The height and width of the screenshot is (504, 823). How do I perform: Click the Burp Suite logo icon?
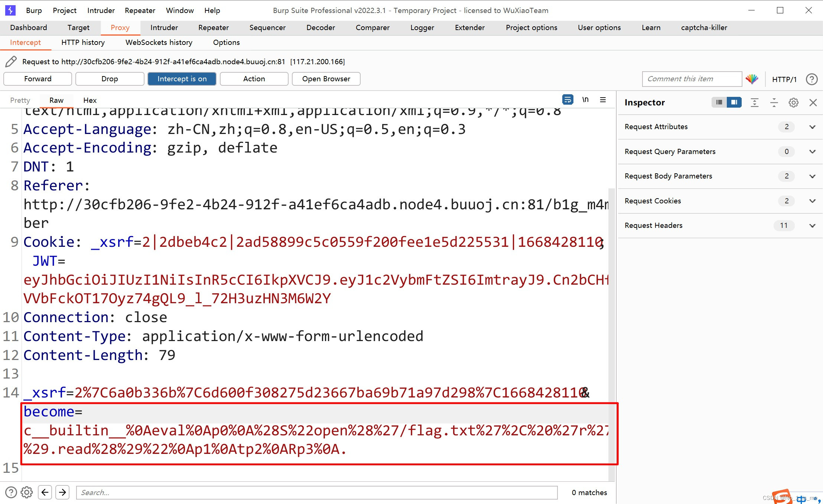(10, 10)
